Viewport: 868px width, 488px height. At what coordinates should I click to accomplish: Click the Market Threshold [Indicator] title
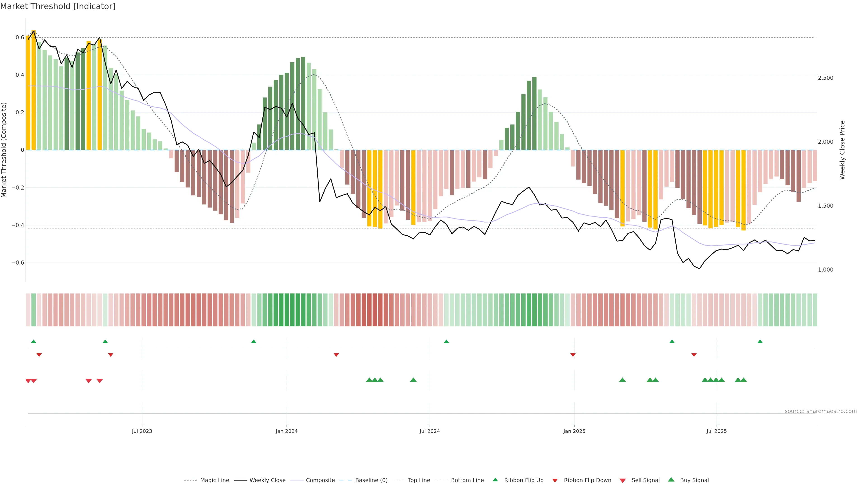(58, 6)
